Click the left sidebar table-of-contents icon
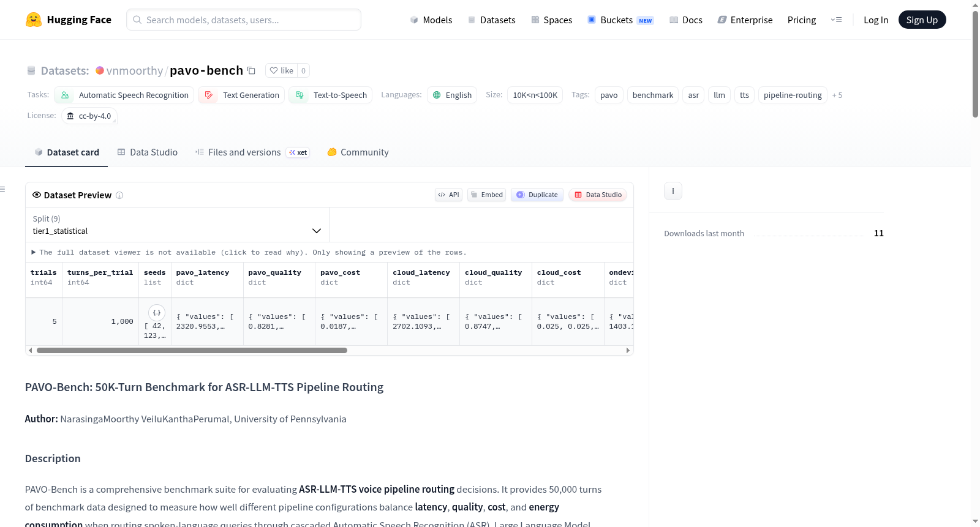The image size is (980, 527). (3, 189)
